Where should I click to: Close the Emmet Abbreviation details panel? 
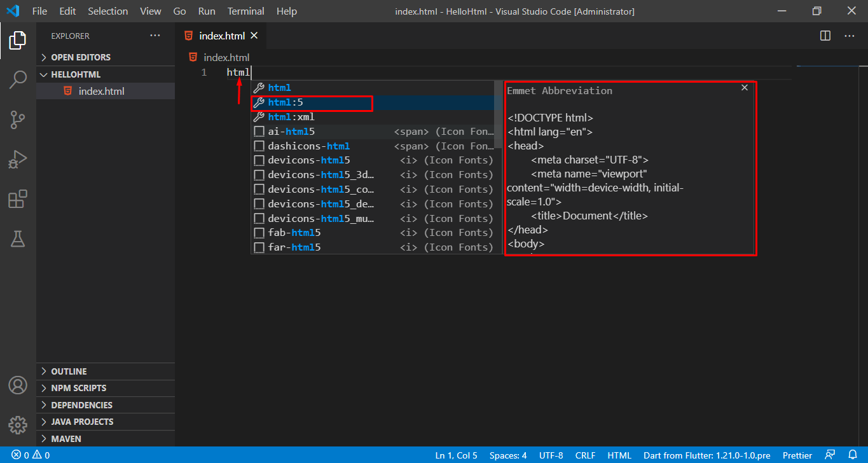745,88
